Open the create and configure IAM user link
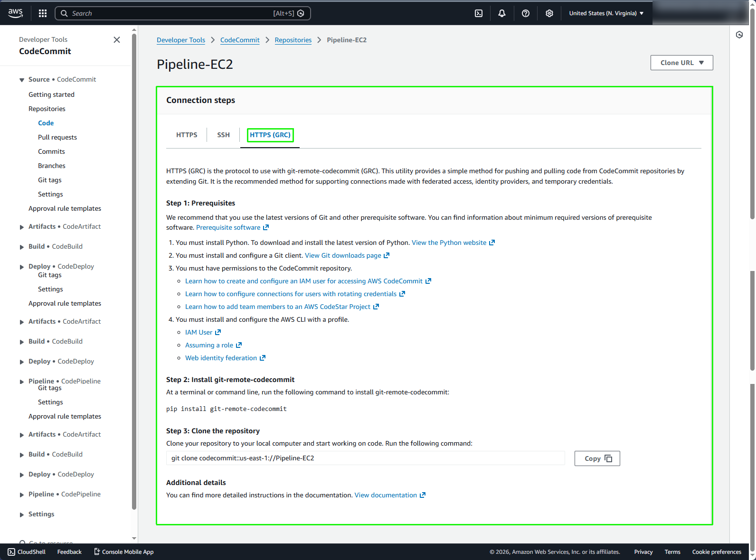Screen dimensions: 756x560 click(308, 281)
